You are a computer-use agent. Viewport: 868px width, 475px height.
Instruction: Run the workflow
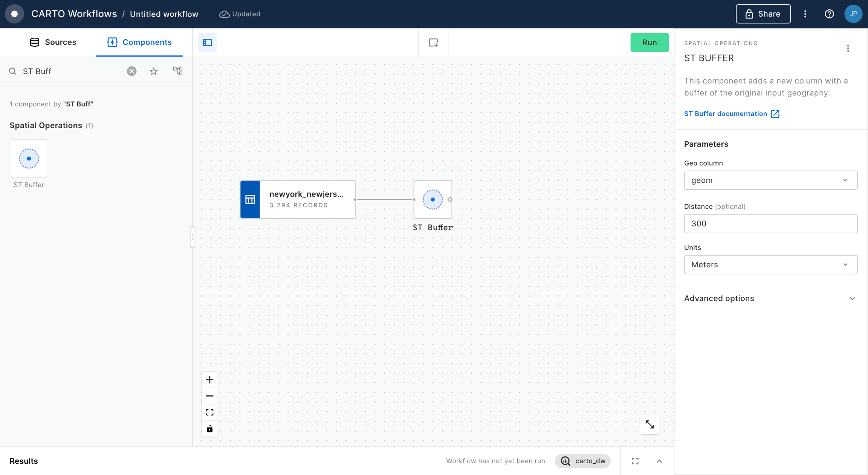pos(649,43)
